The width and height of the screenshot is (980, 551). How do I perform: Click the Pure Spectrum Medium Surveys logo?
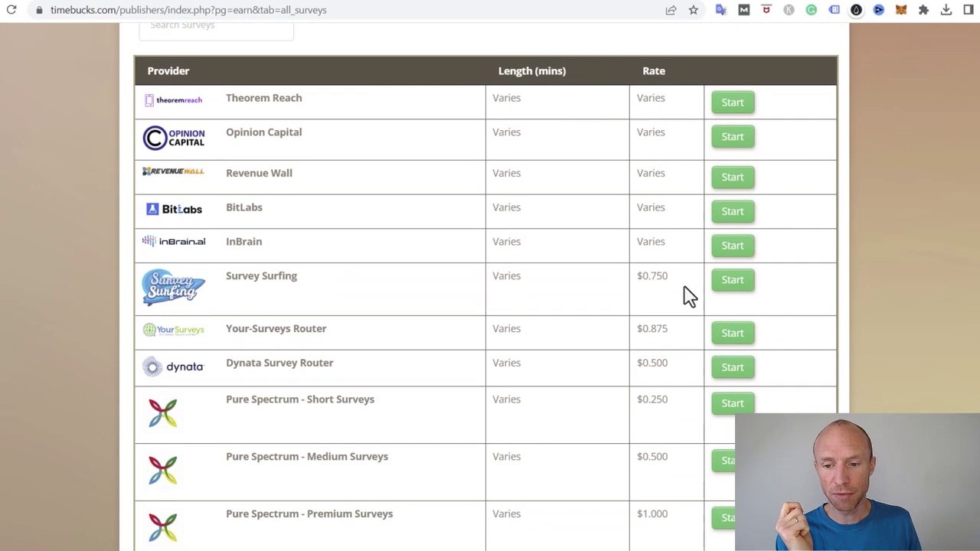click(162, 471)
